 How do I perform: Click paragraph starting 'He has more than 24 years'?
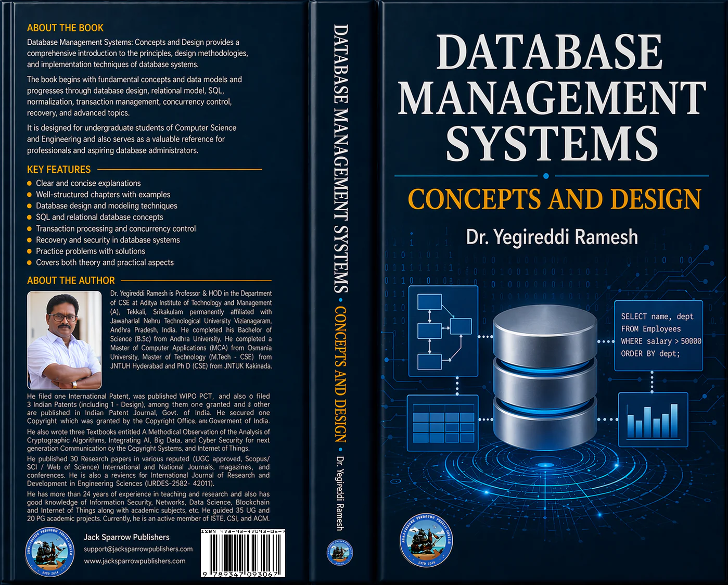[x=148, y=506]
